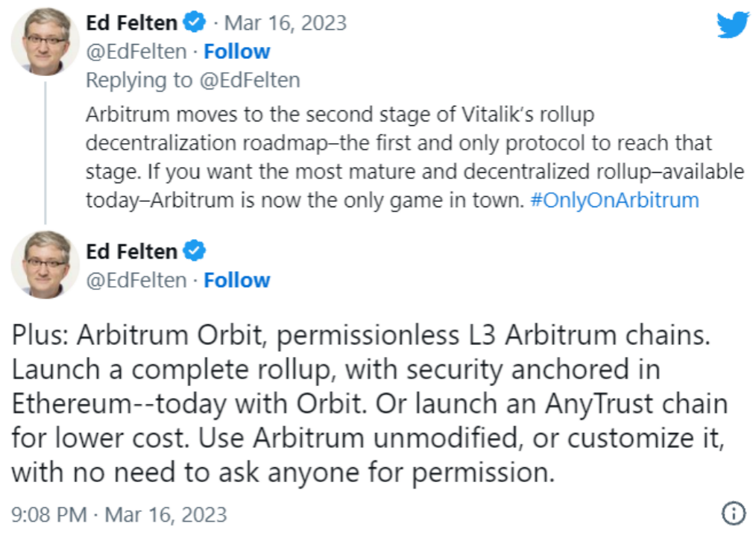
Task: Open the tweet info icon beside the timestamp
Action: pos(734,513)
